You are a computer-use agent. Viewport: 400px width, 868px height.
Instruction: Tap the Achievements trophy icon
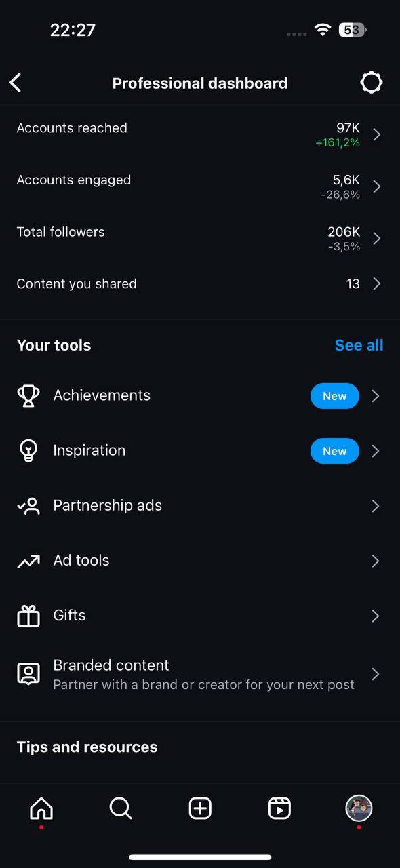point(28,395)
